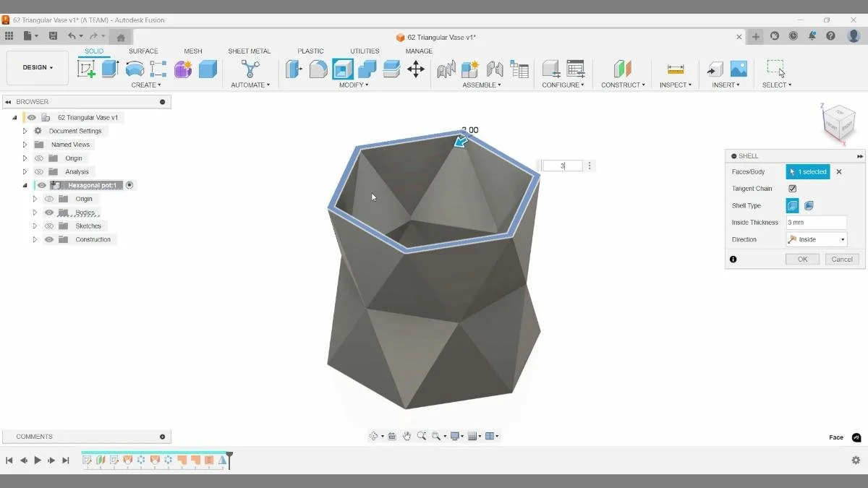The width and height of the screenshot is (868, 488).
Task: Open the Direction dropdown in Shell dialog
Action: coord(843,239)
